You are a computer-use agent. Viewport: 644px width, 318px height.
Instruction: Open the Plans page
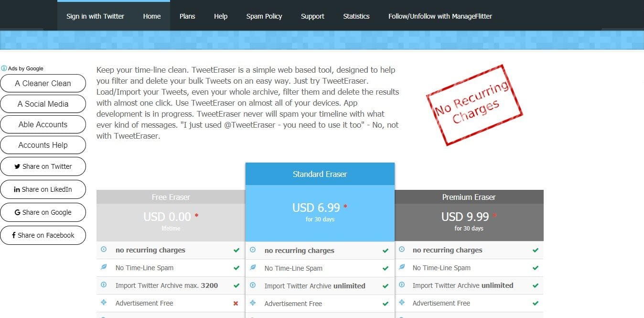pyautogui.click(x=187, y=16)
